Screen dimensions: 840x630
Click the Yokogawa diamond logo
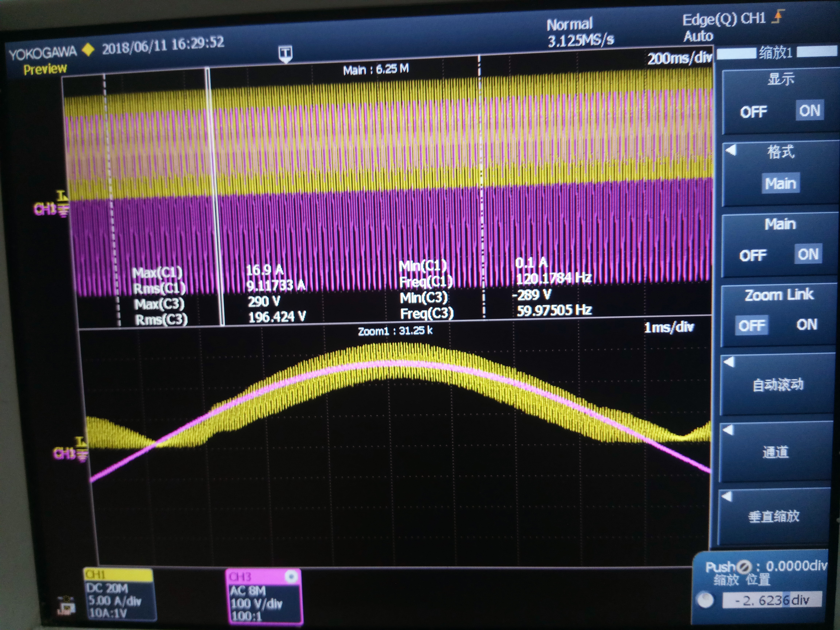tap(88, 50)
